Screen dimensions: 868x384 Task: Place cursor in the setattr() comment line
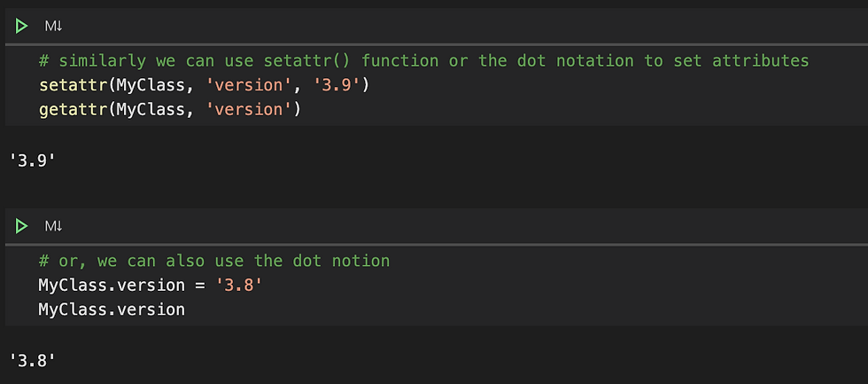click(423, 60)
